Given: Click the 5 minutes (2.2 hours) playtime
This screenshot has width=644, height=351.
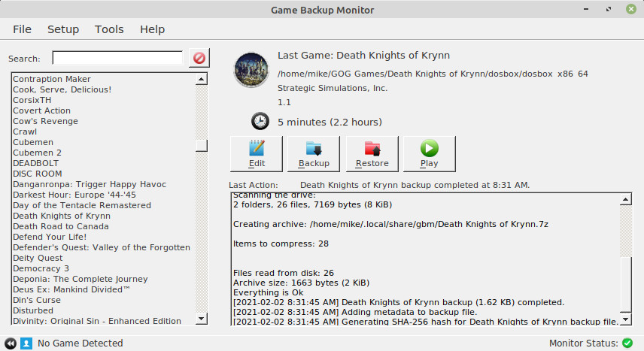Looking at the screenshot, I should [x=330, y=122].
